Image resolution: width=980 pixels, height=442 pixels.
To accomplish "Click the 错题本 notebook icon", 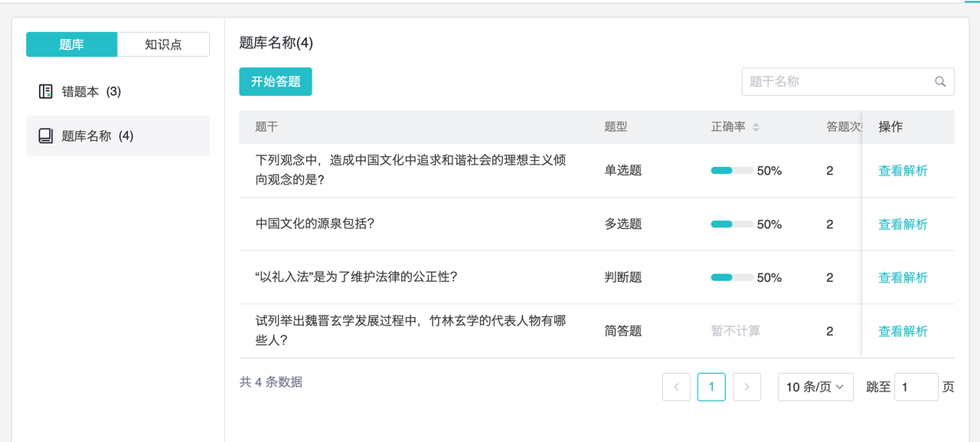I will pyautogui.click(x=46, y=92).
